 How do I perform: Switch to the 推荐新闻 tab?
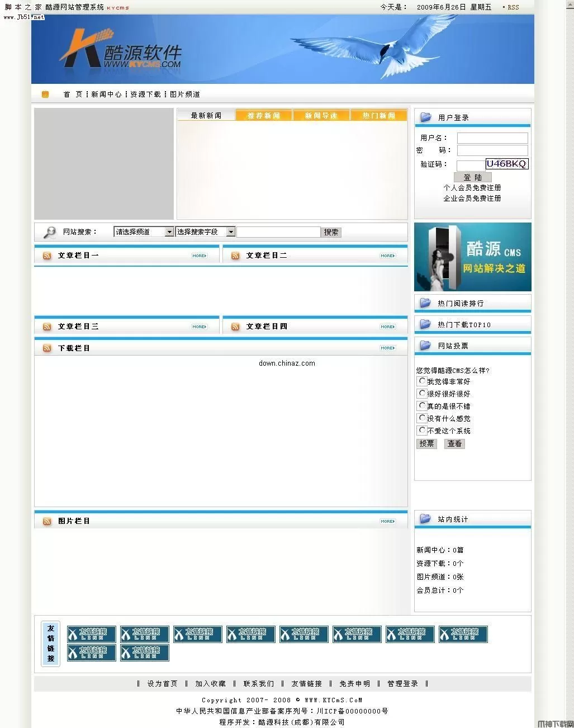tap(264, 115)
